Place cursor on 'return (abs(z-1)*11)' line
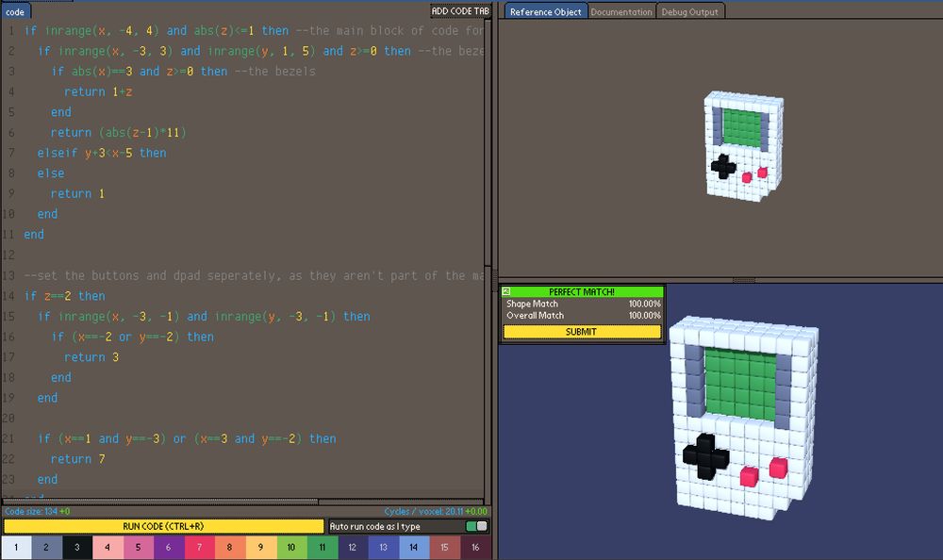943x560 pixels. [x=119, y=132]
